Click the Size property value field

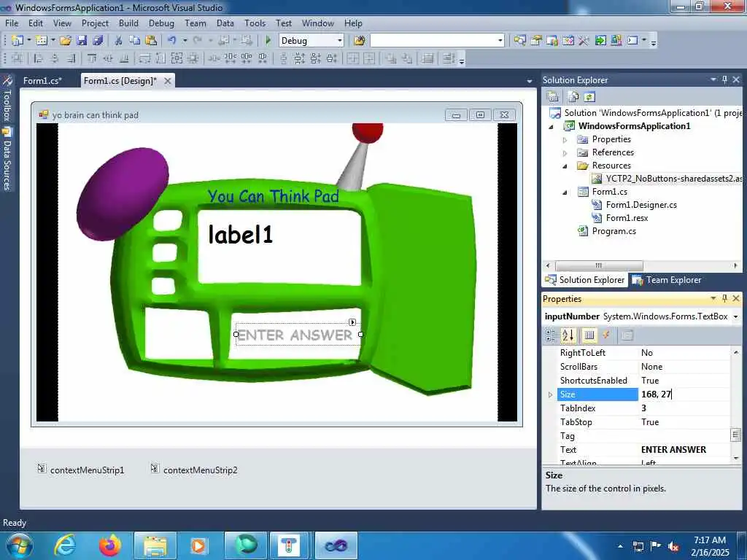point(684,394)
